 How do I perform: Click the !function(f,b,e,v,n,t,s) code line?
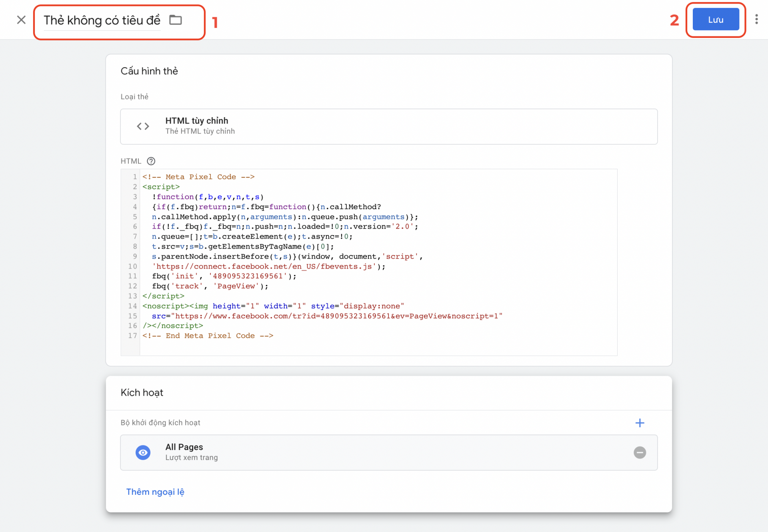point(208,197)
